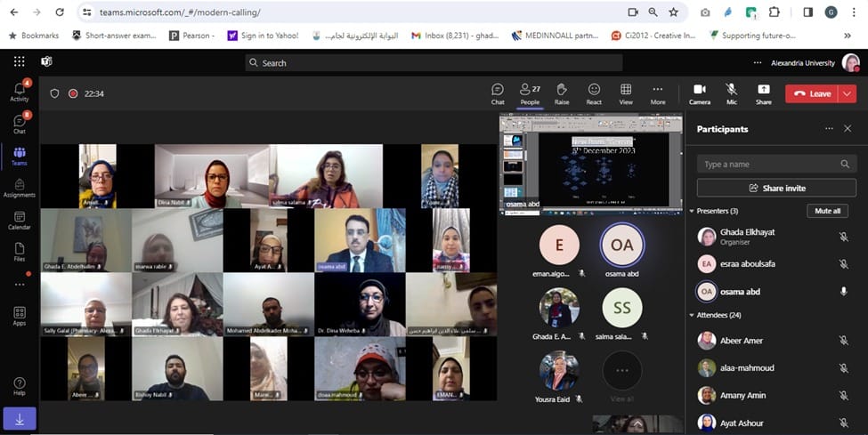Open Activity in the left sidebar
868x435 pixels.
pos(20,91)
